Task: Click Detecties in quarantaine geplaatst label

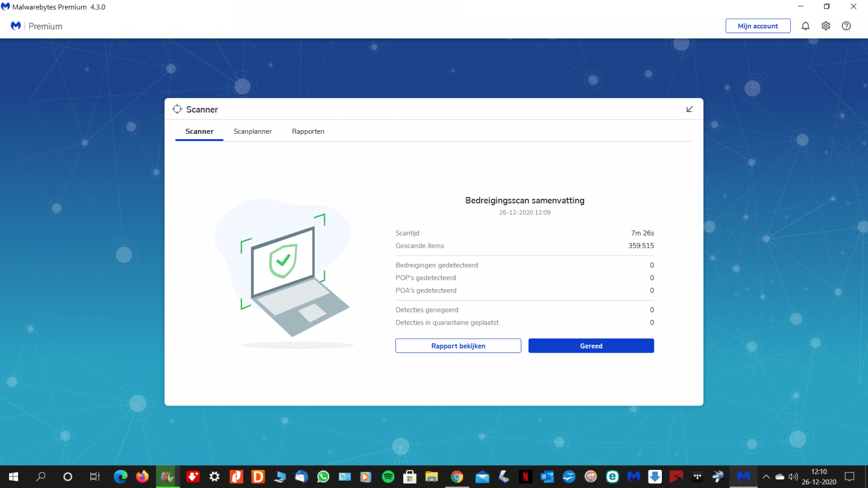Action: (x=447, y=322)
